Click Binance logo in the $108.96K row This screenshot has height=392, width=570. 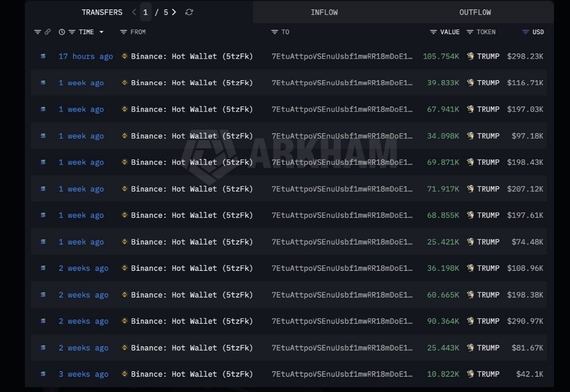[x=124, y=268]
